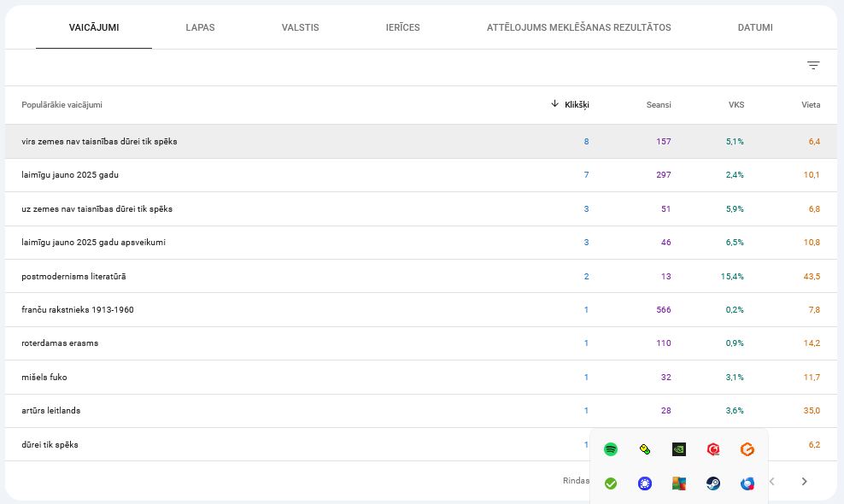Open the Signal tray icon

[x=645, y=483]
